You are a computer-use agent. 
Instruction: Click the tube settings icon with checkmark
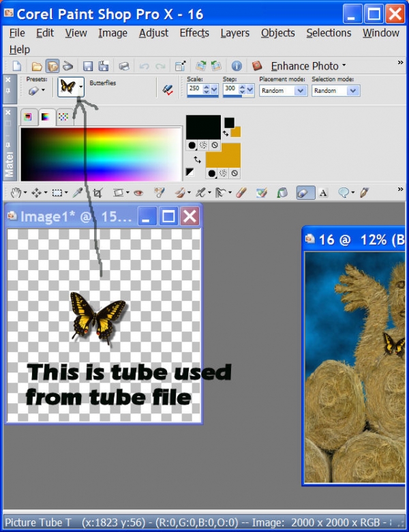[168, 89]
